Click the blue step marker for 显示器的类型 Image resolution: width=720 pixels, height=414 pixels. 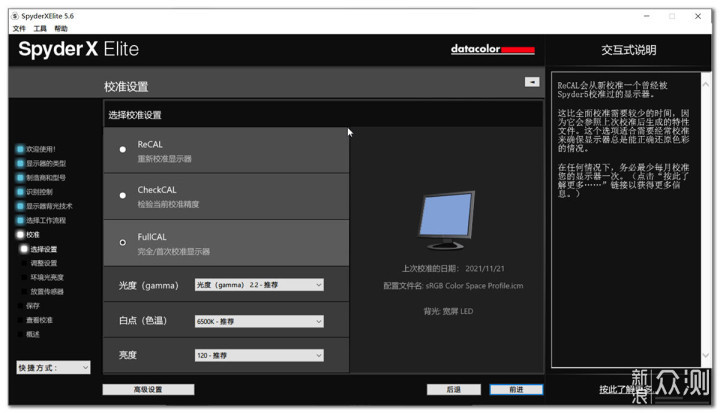(x=20, y=163)
